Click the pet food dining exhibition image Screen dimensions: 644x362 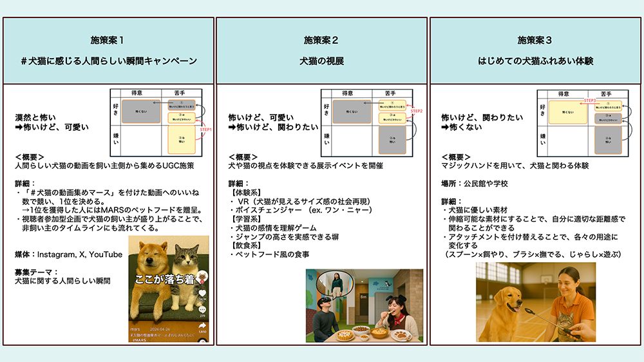point(364,305)
